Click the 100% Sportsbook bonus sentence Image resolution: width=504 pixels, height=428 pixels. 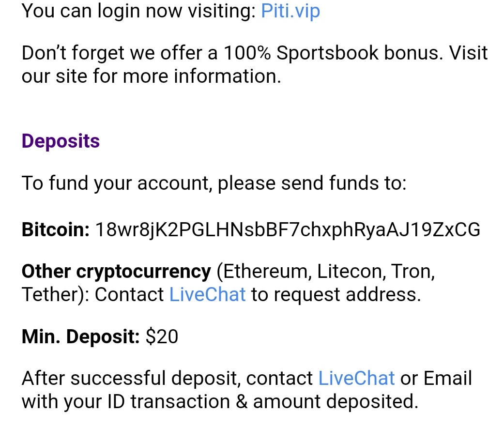[255, 53]
